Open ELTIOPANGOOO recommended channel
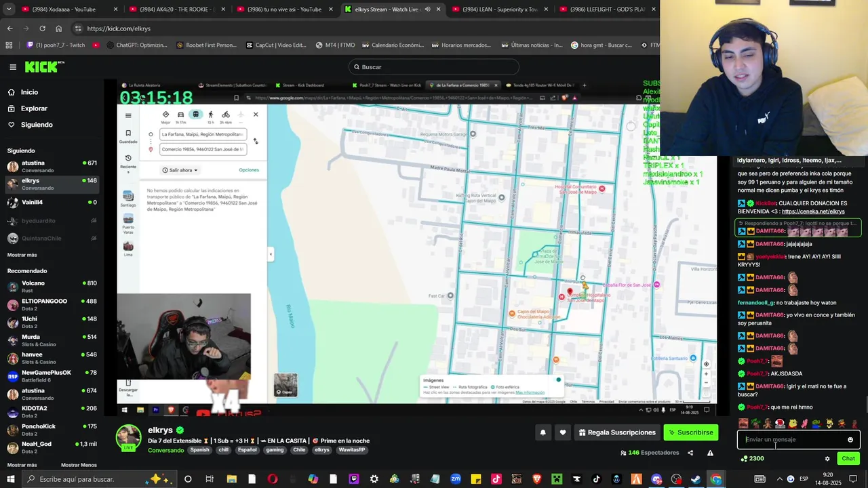This screenshot has width=868, height=488. (x=52, y=304)
